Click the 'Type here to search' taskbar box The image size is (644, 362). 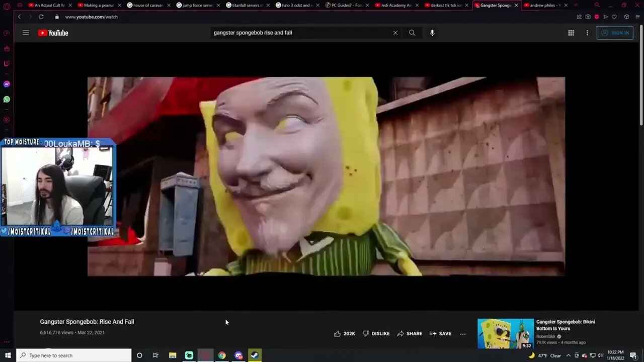(x=74, y=355)
